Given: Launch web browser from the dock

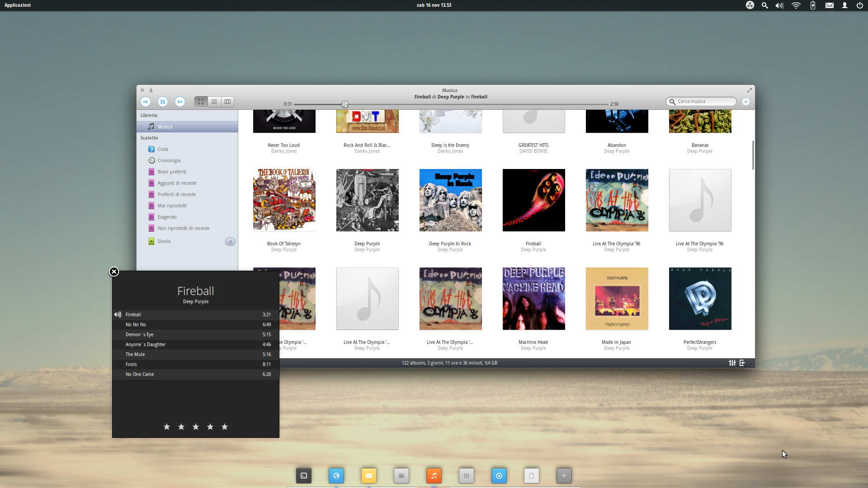Looking at the screenshot, I should click(x=336, y=475).
